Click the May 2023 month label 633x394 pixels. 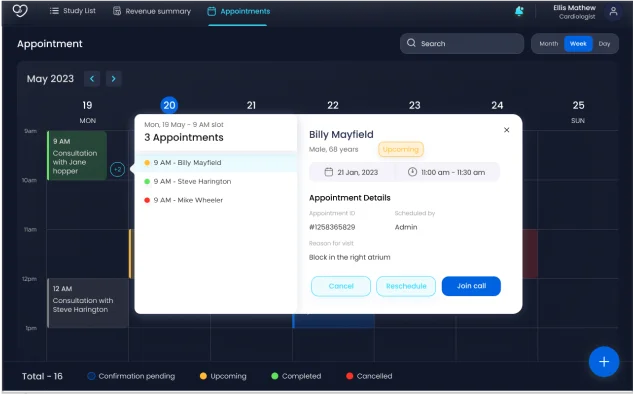[x=50, y=79]
